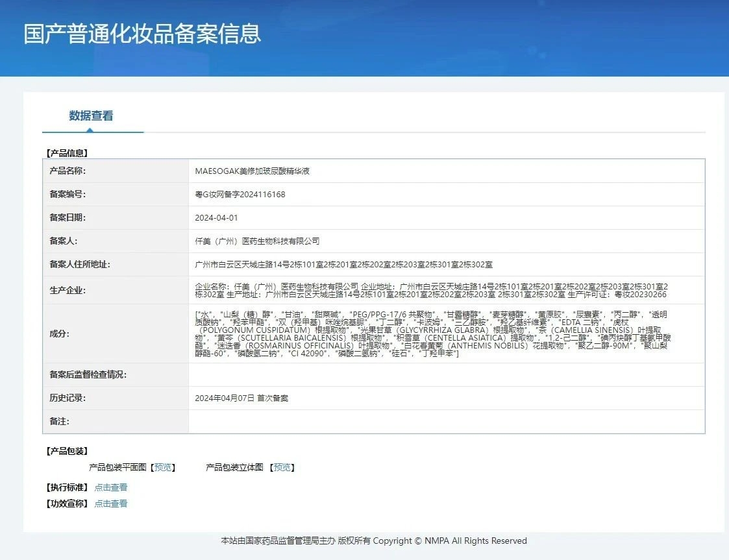Open 执行标准 点击查看 link
Viewport: 729px width, 560px height.
(x=110, y=487)
